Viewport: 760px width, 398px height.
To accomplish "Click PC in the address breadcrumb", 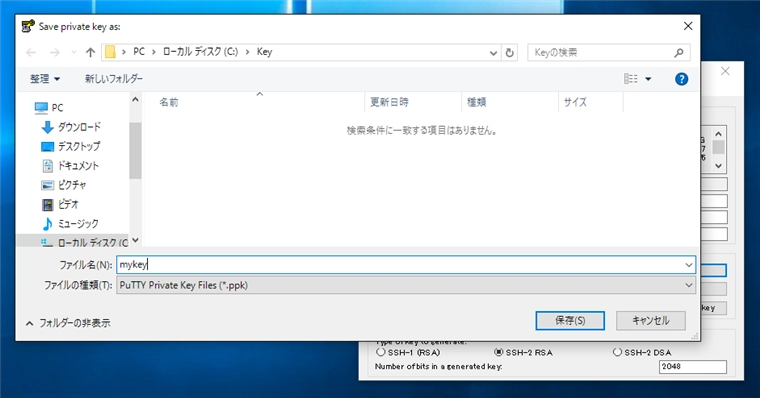I will coord(139,52).
